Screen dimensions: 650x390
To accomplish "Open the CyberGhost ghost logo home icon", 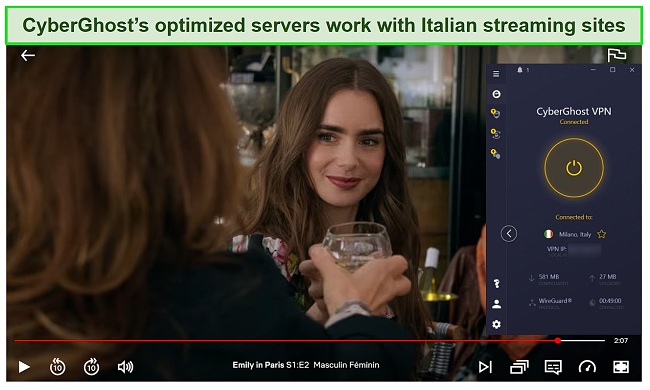I will (496, 94).
